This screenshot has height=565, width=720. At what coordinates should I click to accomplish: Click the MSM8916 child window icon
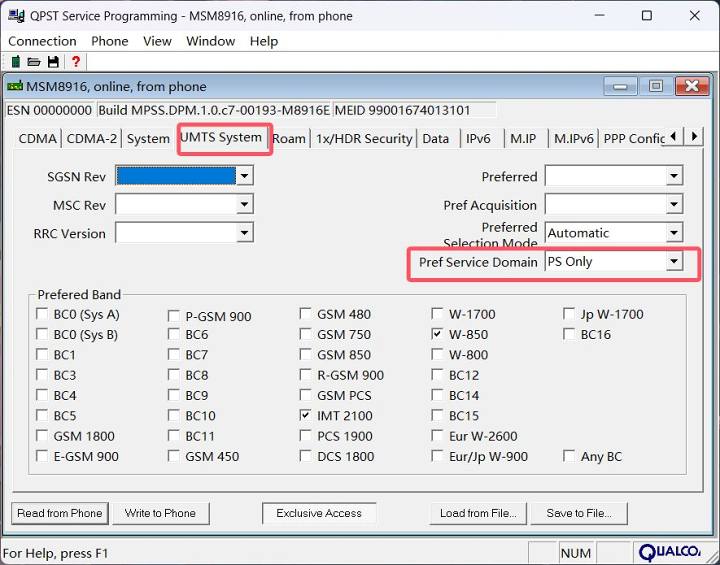[x=15, y=86]
